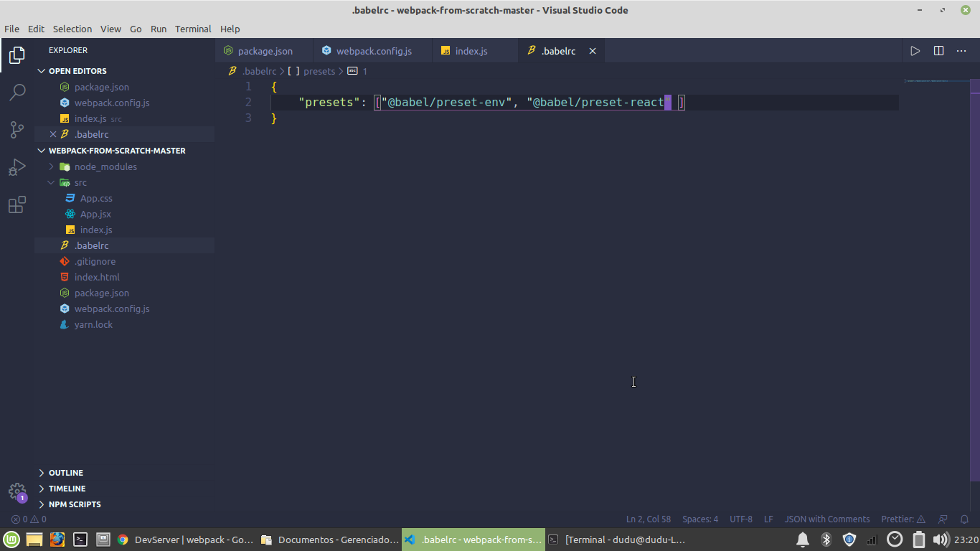Image resolution: width=980 pixels, height=551 pixels.
Task: Open .gitignore in the file tree
Action: pos(95,261)
